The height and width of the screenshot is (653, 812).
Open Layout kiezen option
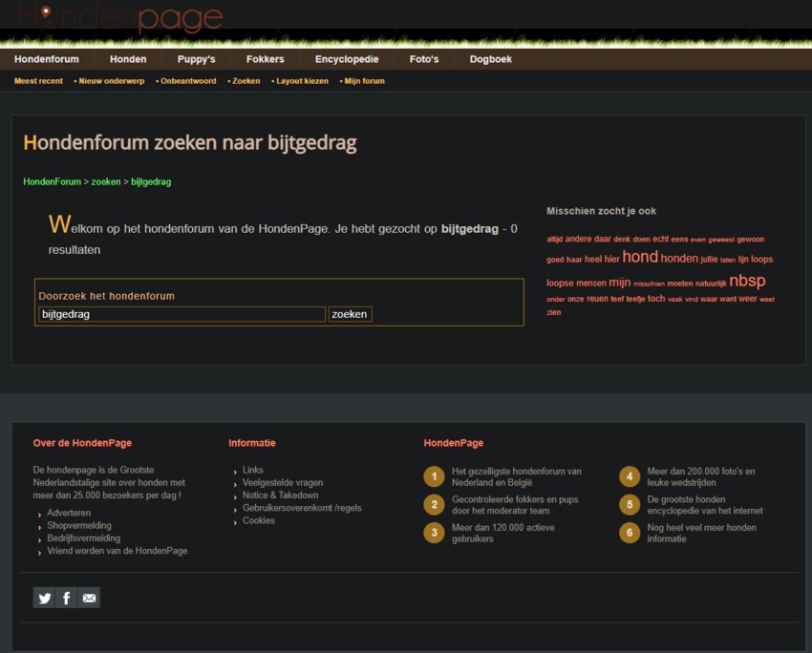(302, 81)
